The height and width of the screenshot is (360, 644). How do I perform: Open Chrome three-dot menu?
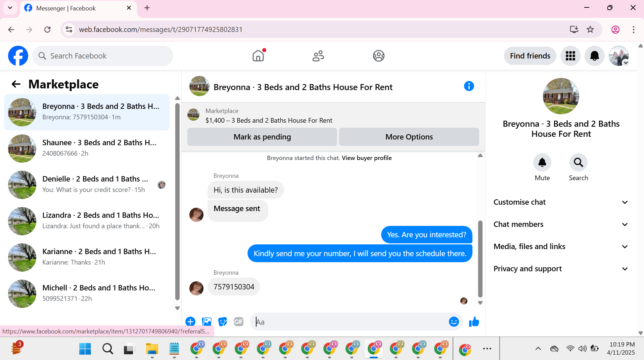click(633, 30)
